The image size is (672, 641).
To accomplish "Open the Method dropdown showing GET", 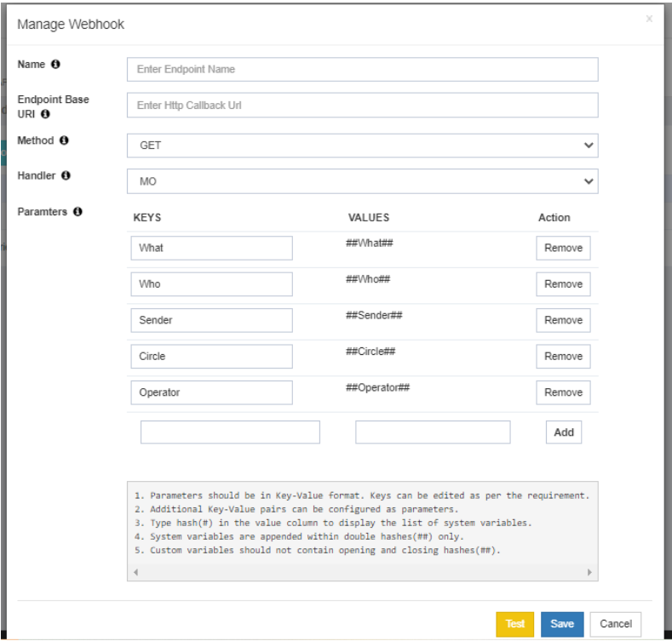I will (363, 146).
